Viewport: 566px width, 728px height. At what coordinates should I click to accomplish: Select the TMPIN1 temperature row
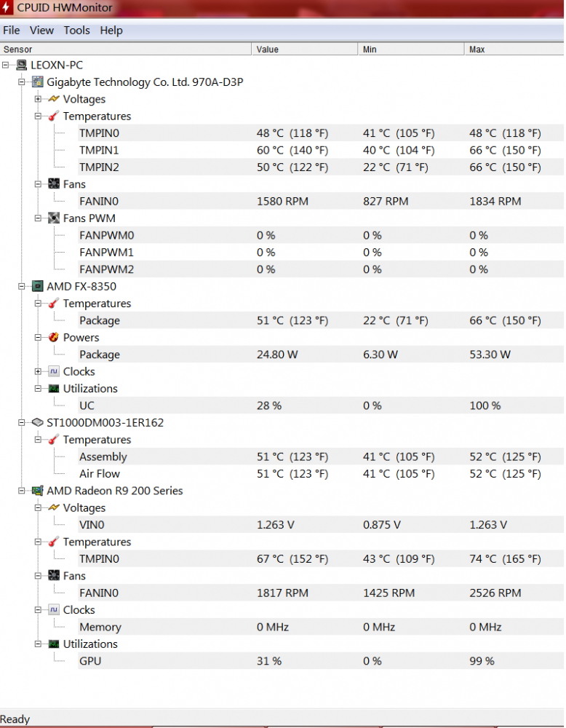(x=99, y=150)
